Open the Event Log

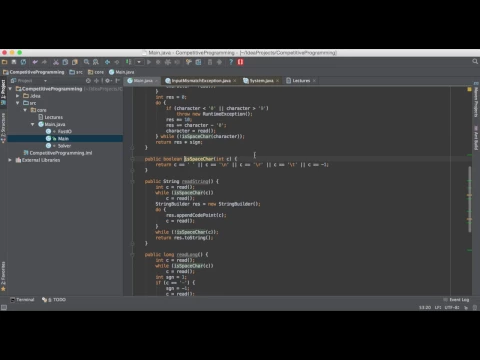point(456,300)
